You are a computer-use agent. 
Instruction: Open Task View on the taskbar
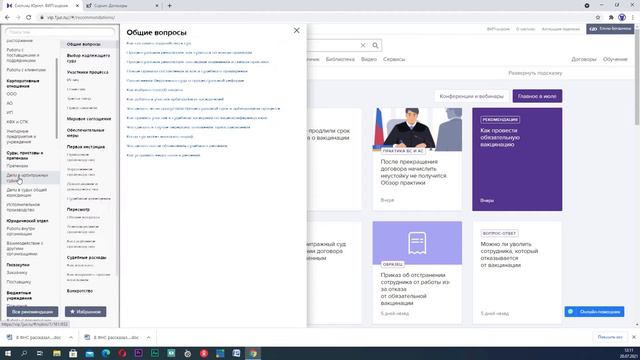point(40,353)
